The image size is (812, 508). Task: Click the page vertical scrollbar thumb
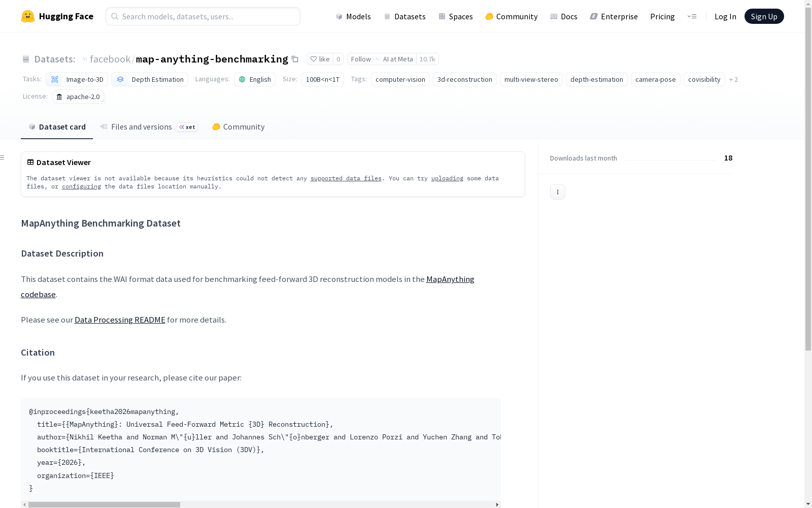tap(808, 178)
